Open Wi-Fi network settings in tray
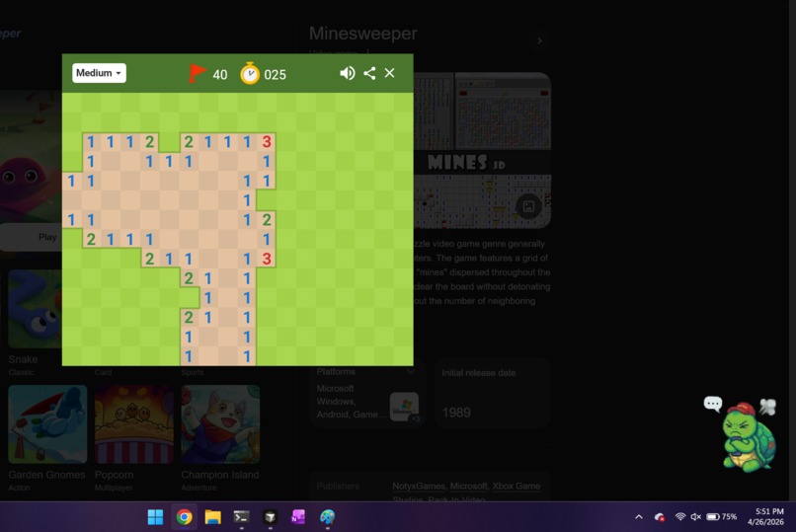This screenshot has width=796, height=532. click(x=680, y=517)
